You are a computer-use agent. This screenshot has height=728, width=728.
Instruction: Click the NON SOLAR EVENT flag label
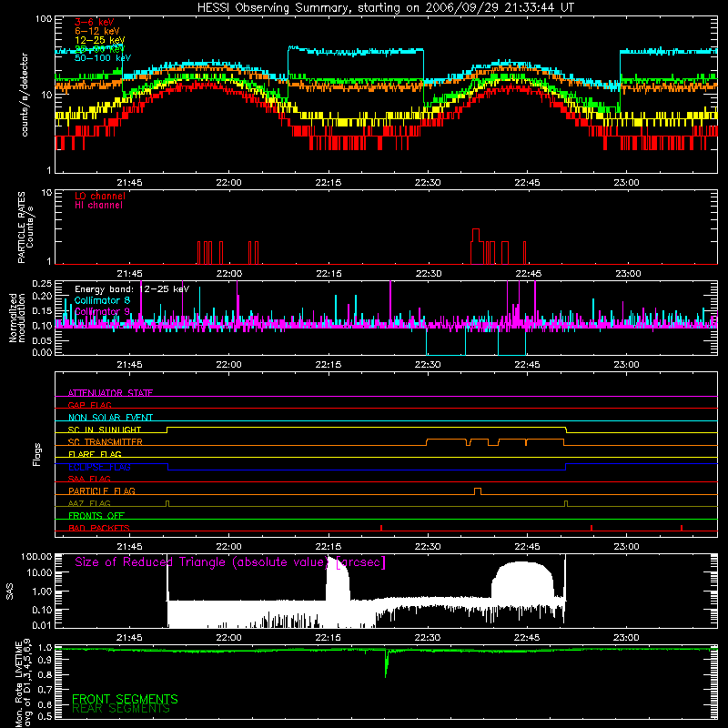[x=110, y=418]
